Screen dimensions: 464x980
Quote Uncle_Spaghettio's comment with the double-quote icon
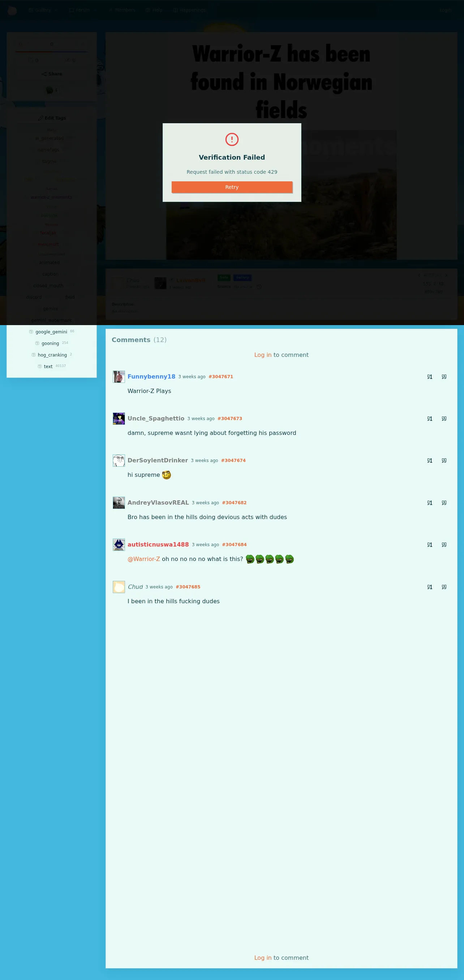click(444, 419)
